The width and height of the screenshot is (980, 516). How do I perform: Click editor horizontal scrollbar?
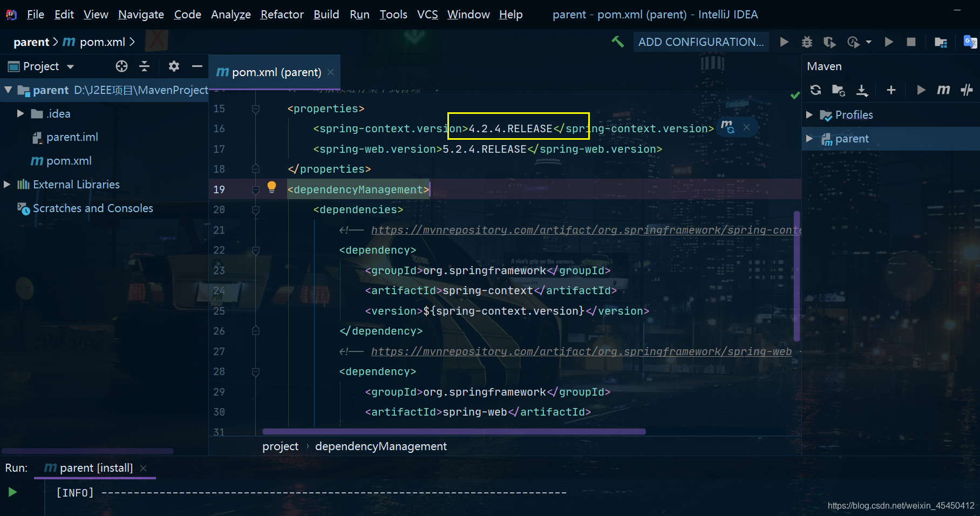(x=453, y=431)
